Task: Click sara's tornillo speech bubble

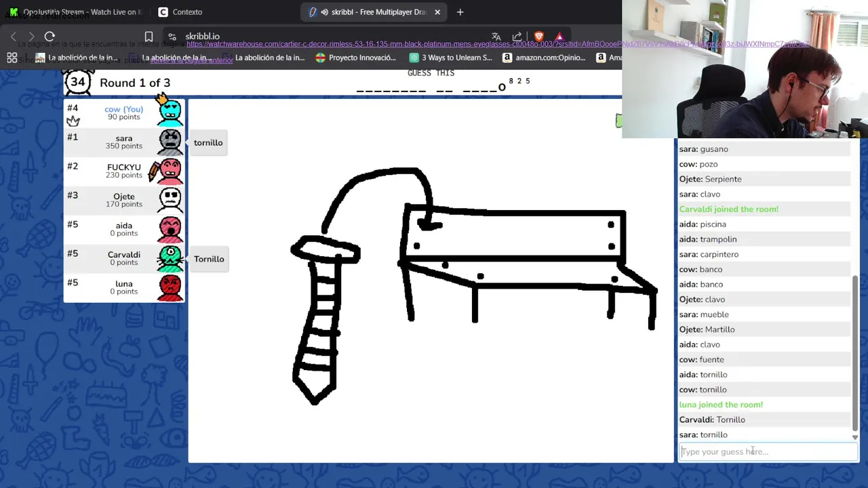Action: tap(208, 142)
